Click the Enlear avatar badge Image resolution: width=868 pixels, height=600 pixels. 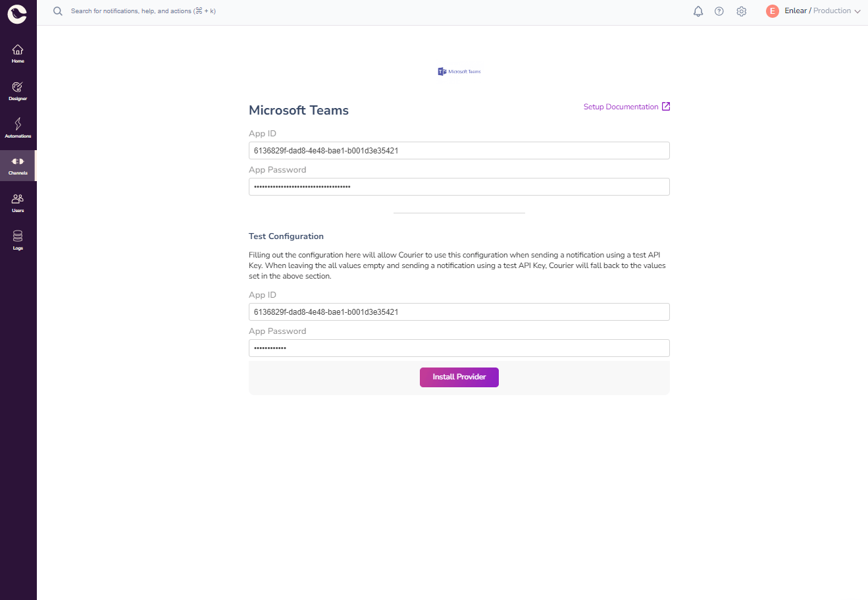pos(772,11)
